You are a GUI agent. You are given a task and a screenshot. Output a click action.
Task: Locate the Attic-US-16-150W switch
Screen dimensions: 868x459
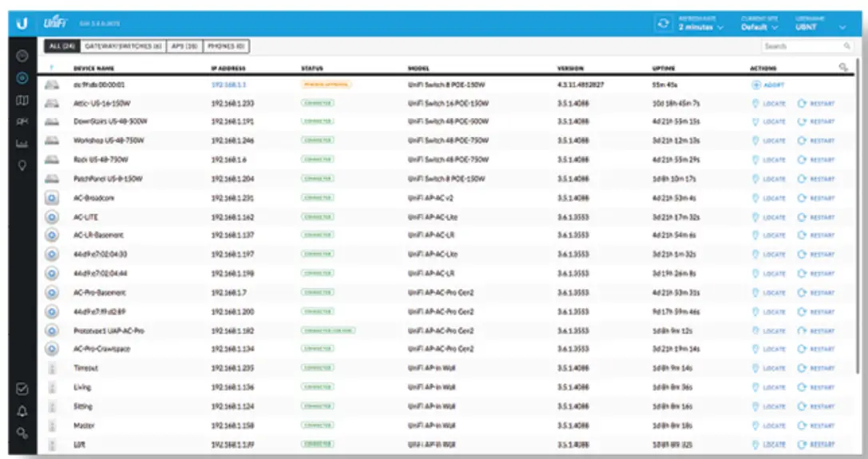tap(769, 104)
